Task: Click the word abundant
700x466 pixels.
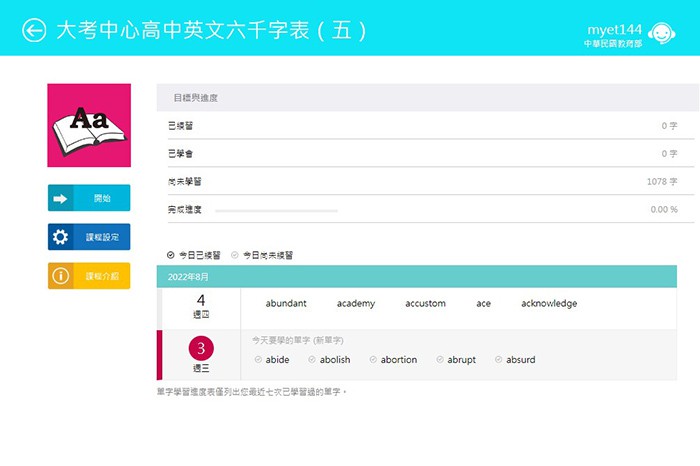Action: tap(286, 304)
